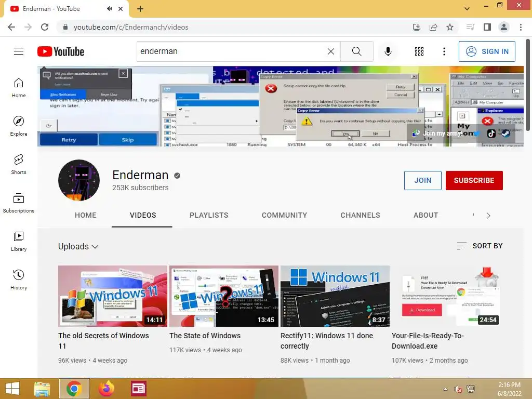Open Firefox from the taskbar
The width and height of the screenshot is (532, 399).
106,389
